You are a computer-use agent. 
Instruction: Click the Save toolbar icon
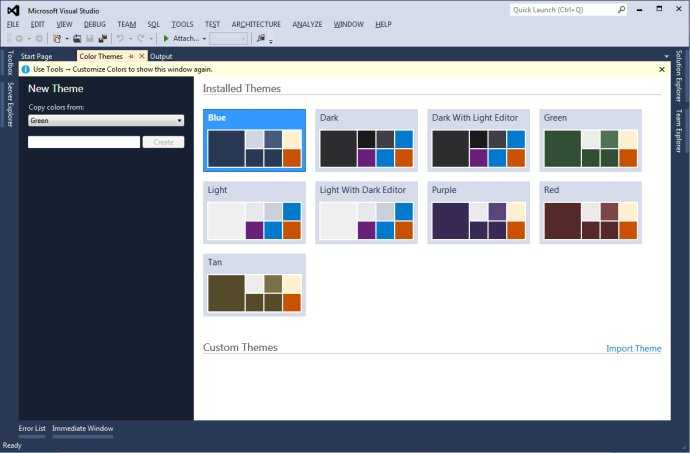tap(90, 39)
